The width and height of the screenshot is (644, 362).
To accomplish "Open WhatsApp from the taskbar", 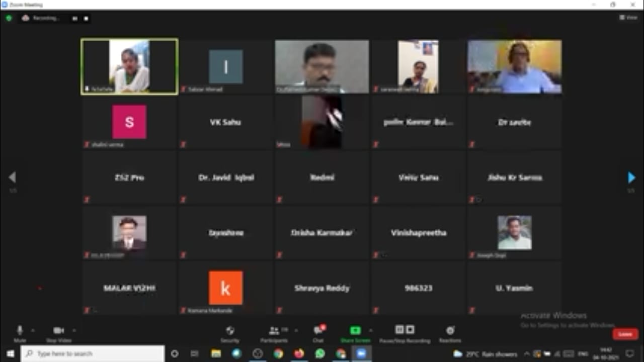I will 320,353.
